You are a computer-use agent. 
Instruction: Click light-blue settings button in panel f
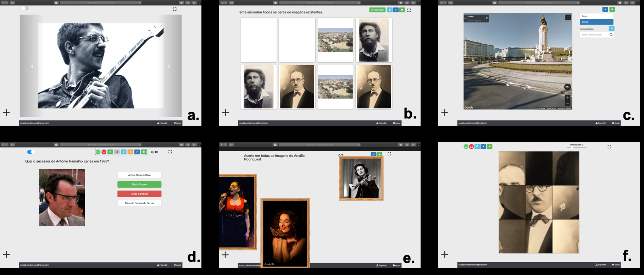477,147
